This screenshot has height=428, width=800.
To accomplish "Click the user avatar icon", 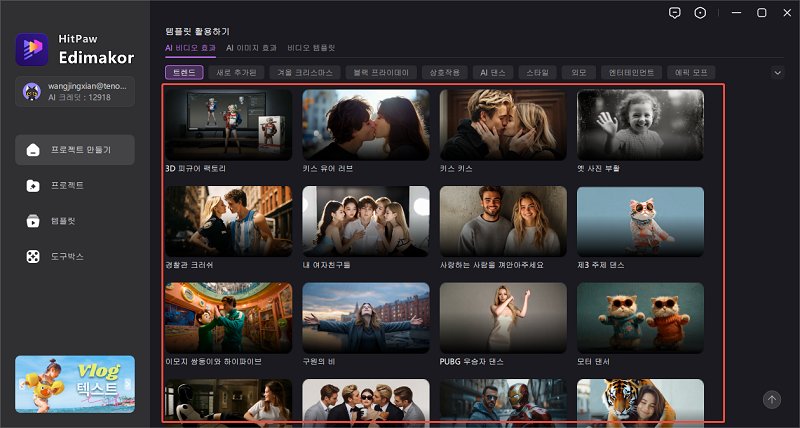I will point(31,91).
